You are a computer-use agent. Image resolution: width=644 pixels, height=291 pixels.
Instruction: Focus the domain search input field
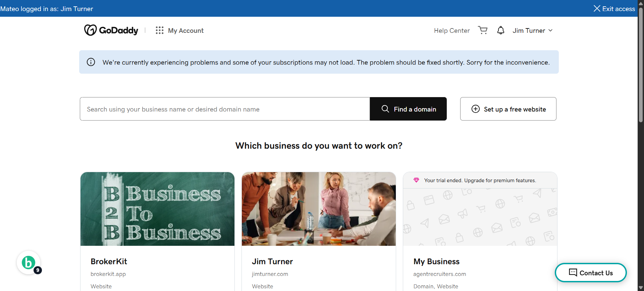225,109
